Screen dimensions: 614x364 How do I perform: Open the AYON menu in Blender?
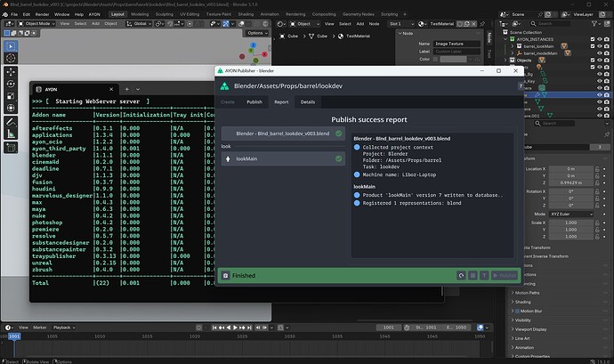click(94, 14)
